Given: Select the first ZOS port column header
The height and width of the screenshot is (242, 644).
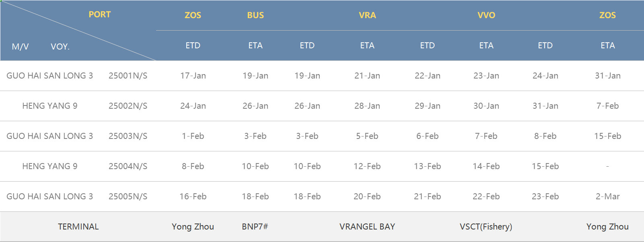Looking at the screenshot, I should [193, 15].
